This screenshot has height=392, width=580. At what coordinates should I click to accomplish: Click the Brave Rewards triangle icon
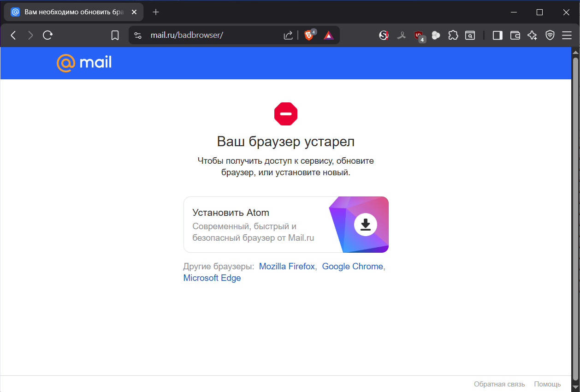coord(328,36)
